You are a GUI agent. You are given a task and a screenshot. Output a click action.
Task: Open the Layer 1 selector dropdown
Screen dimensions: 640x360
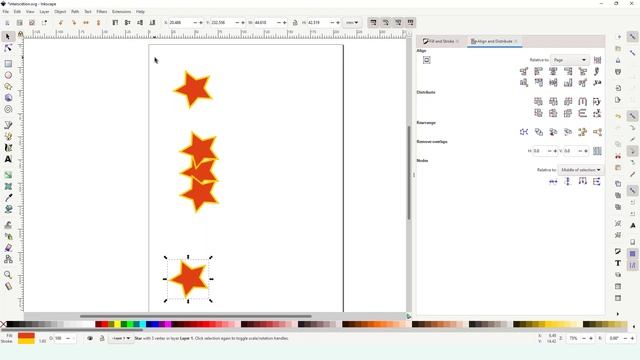tap(121, 338)
